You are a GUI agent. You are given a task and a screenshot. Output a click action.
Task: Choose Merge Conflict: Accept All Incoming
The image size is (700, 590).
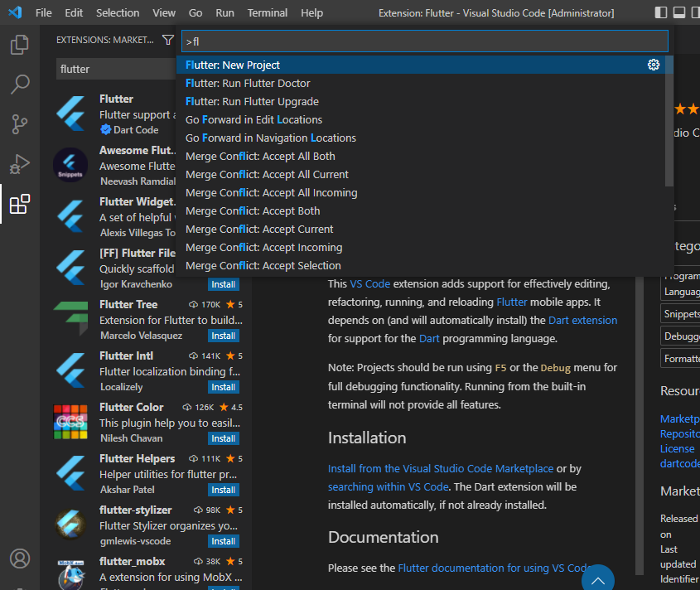(x=420, y=192)
